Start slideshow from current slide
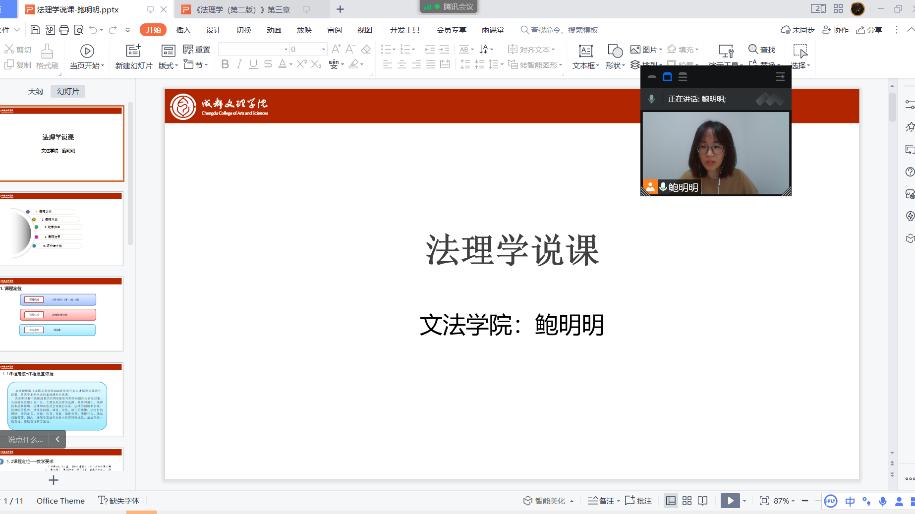The height and width of the screenshot is (514, 915). (x=87, y=50)
